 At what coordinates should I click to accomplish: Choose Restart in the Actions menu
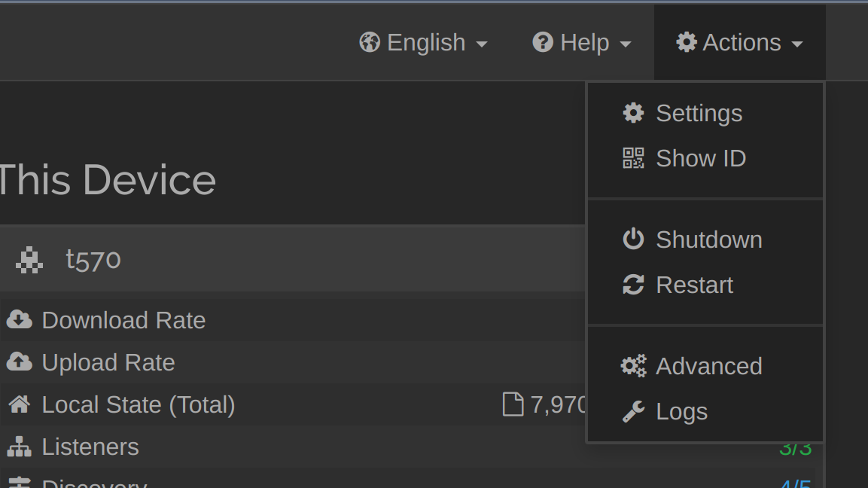(x=694, y=285)
